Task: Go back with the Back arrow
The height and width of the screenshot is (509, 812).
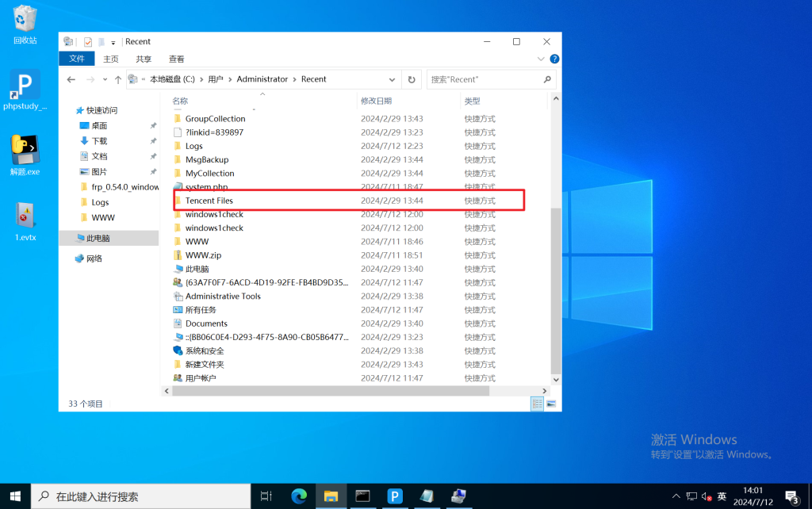Action: 71,79
